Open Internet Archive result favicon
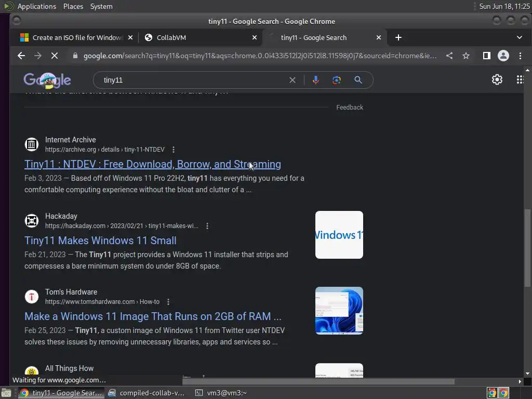Screen dimensions: 532x399 [x=32, y=144]
